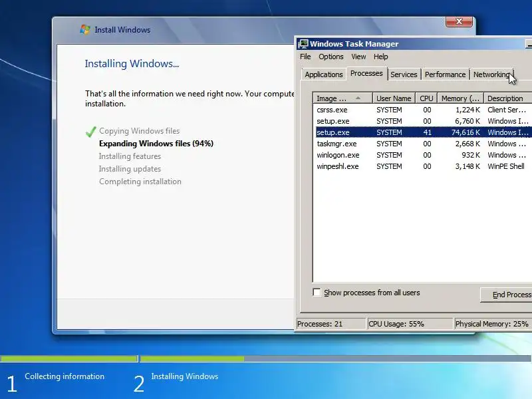
Task: Click the Collecting information stage label
Action: coord(65,376)
